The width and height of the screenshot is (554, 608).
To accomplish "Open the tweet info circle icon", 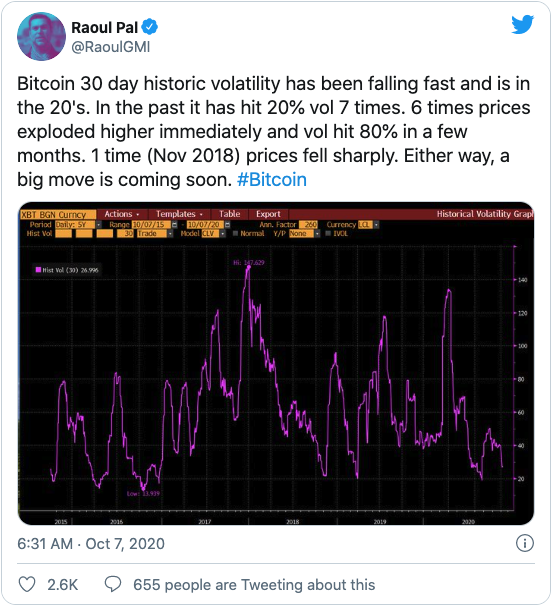I will [525, 543].
